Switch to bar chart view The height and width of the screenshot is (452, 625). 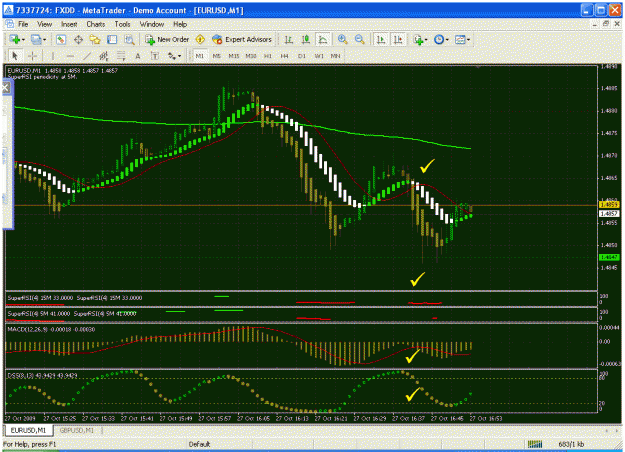pos(289,39)
